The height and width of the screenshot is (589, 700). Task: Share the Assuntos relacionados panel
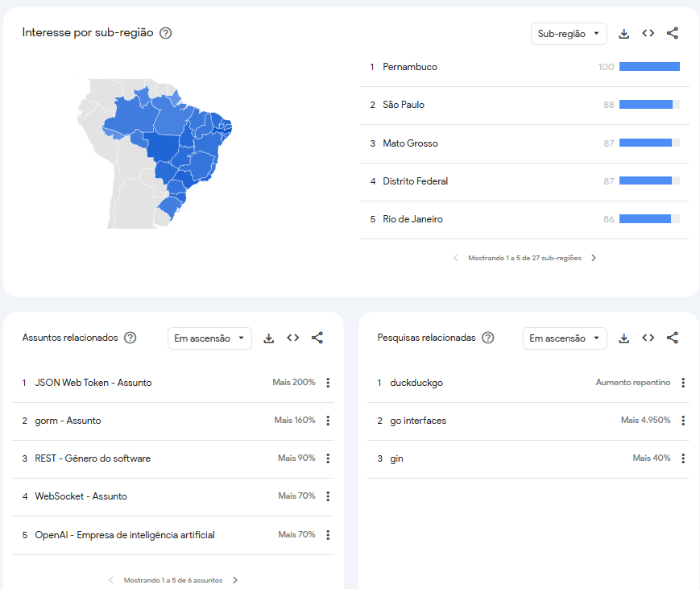pos(317,338)
